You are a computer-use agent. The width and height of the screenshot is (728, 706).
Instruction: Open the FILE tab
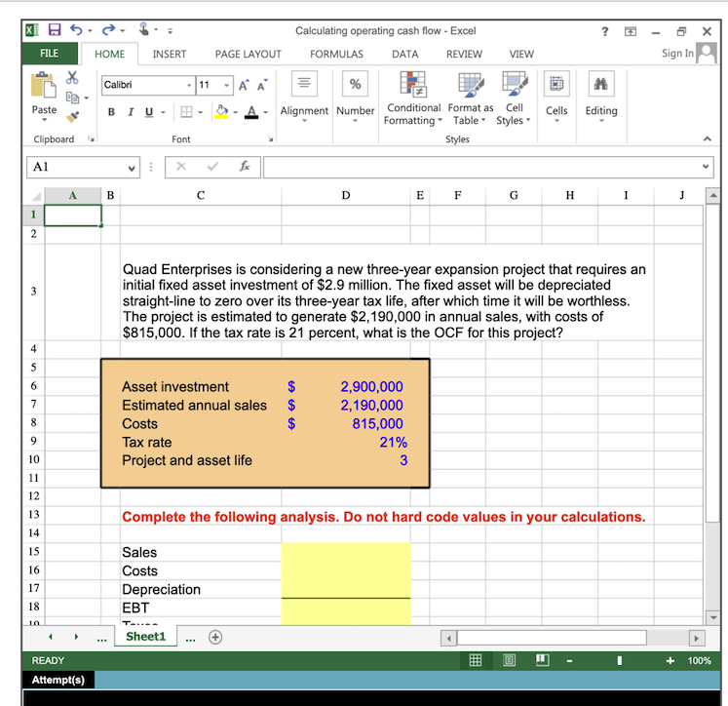(49, 54)
